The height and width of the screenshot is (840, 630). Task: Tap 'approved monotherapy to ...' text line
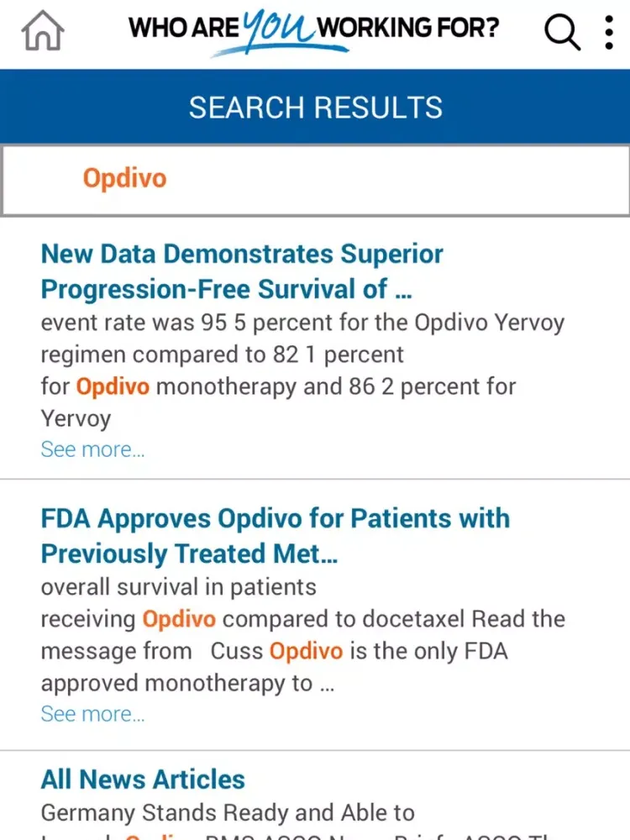(x=187, y=683)
